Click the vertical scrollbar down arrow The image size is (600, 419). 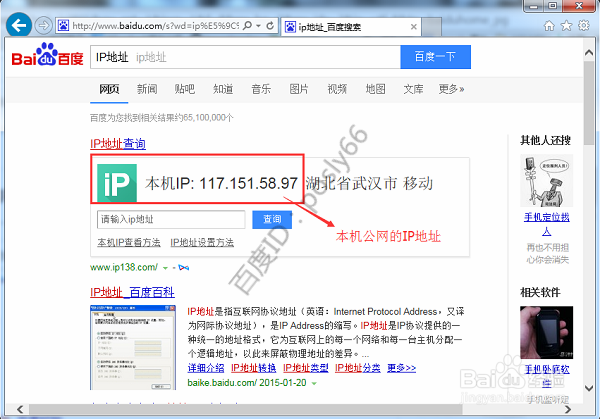point(589,388)
